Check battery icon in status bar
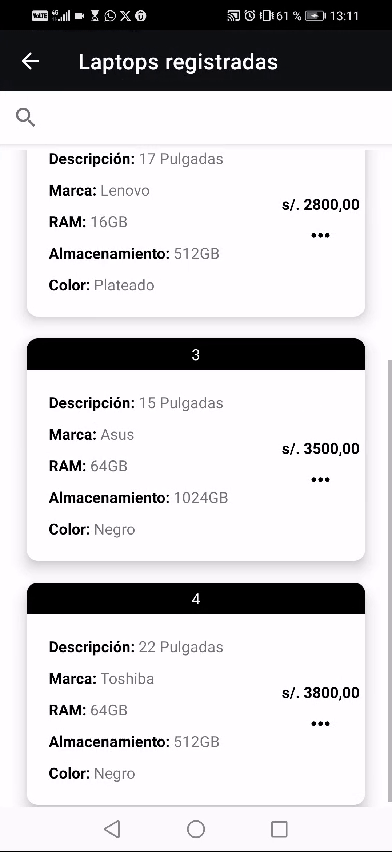Image resolution: width=392 pixels, height=852 pixels. point(315,16)
